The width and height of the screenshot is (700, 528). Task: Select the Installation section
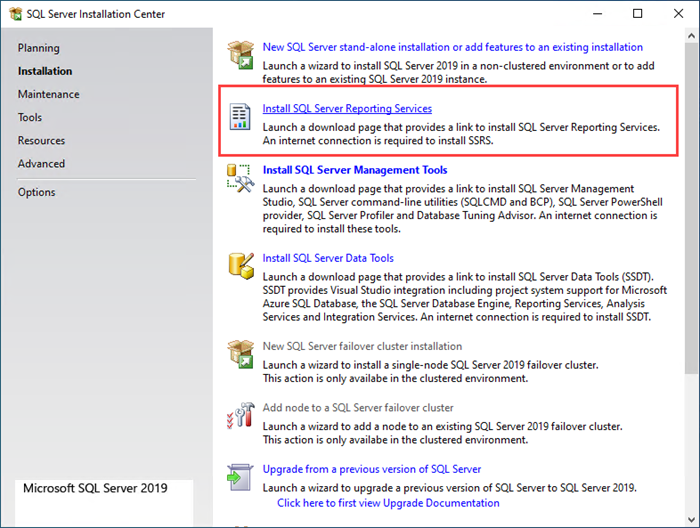pos(45,71)
